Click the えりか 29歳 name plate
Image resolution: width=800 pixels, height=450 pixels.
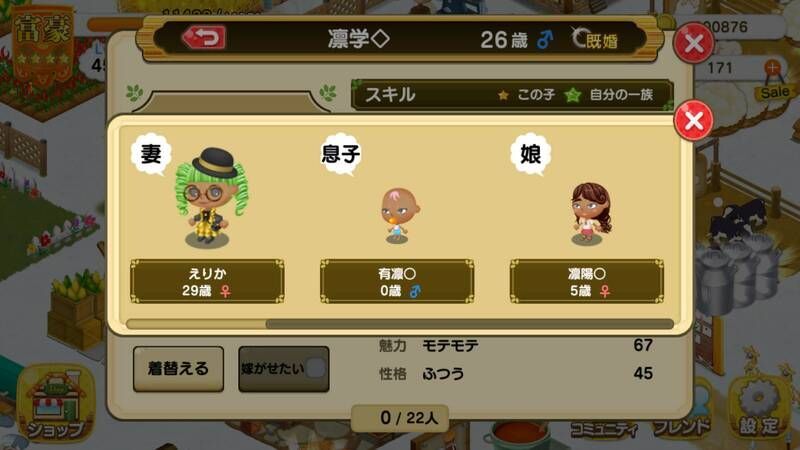tap(207, 281)
